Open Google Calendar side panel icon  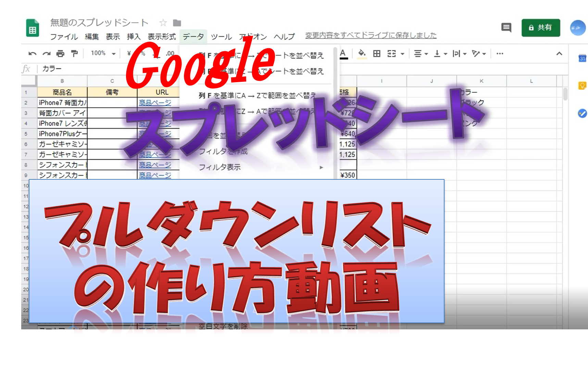(582, 59)
